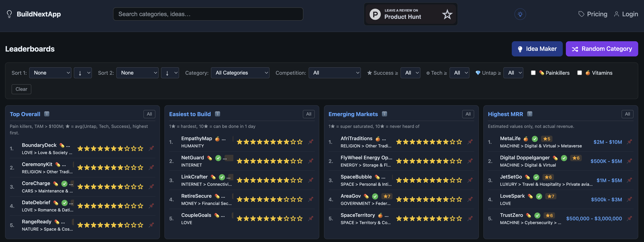The width and height of the screenshot is (644, 242).
Task: Open the All tab for Emerging Markets
Action: [468, 114]
